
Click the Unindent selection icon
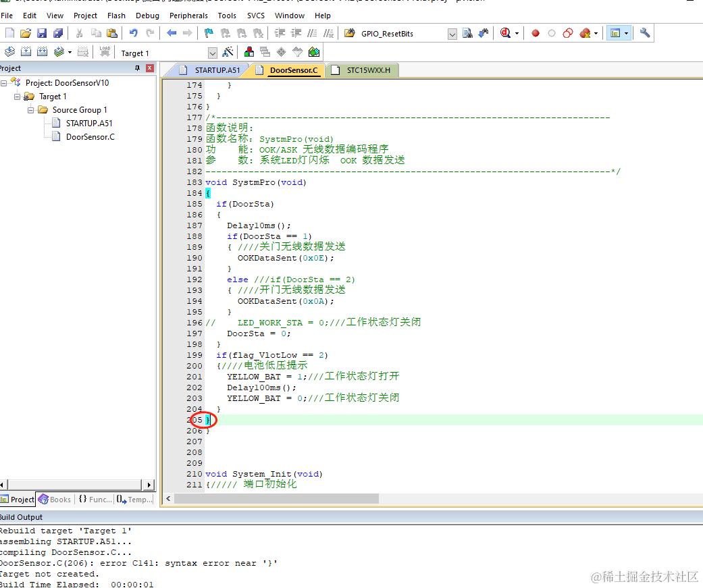(296, 33)
